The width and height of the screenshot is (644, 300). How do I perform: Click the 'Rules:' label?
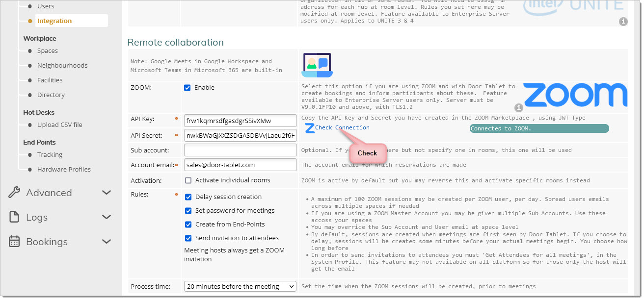140,194
